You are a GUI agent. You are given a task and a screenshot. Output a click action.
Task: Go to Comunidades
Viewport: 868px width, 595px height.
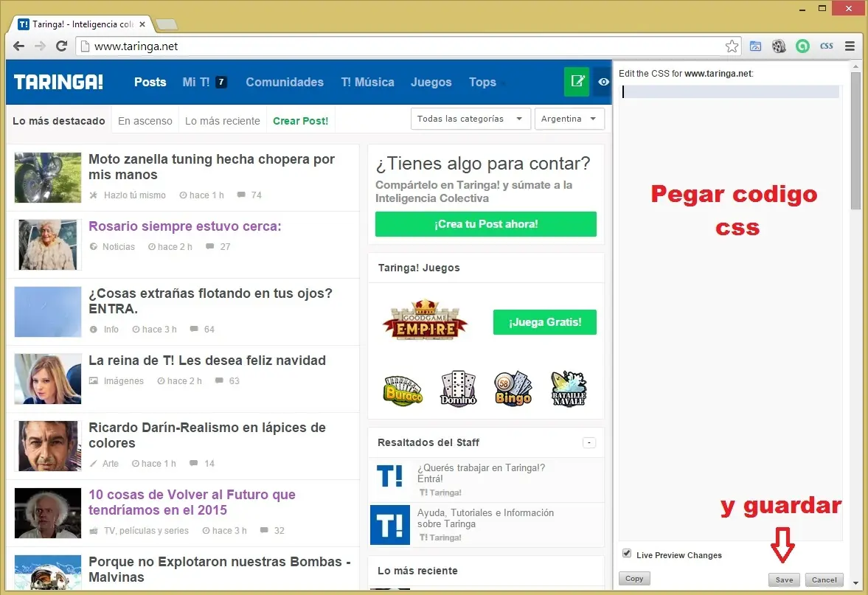(x=285, y=82)
